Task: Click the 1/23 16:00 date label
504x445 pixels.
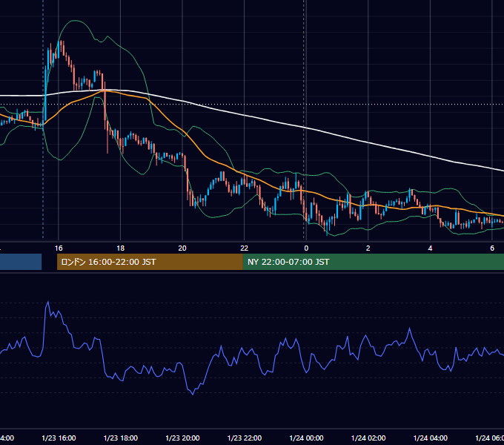Action: (59, 438)
